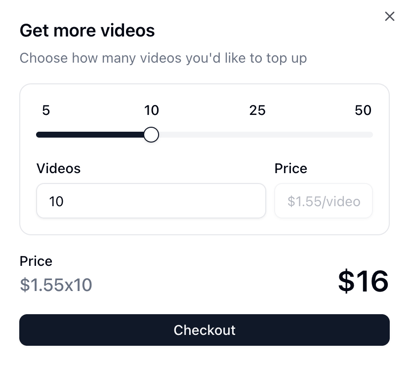Click the $16 total amount

363,281
